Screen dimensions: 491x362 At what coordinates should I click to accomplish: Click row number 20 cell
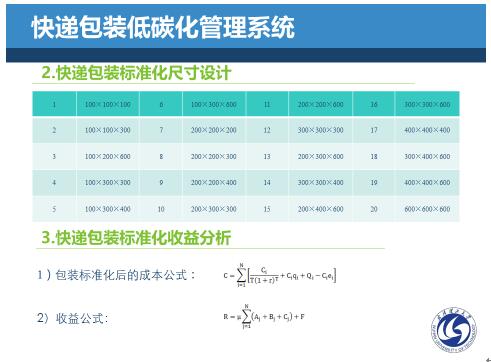[x=374, y=209]
